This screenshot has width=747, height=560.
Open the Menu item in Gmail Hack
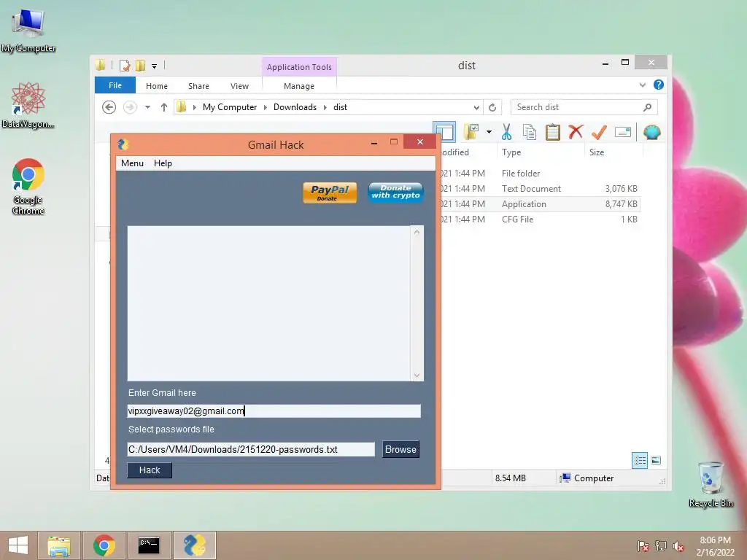coord(132,163)
